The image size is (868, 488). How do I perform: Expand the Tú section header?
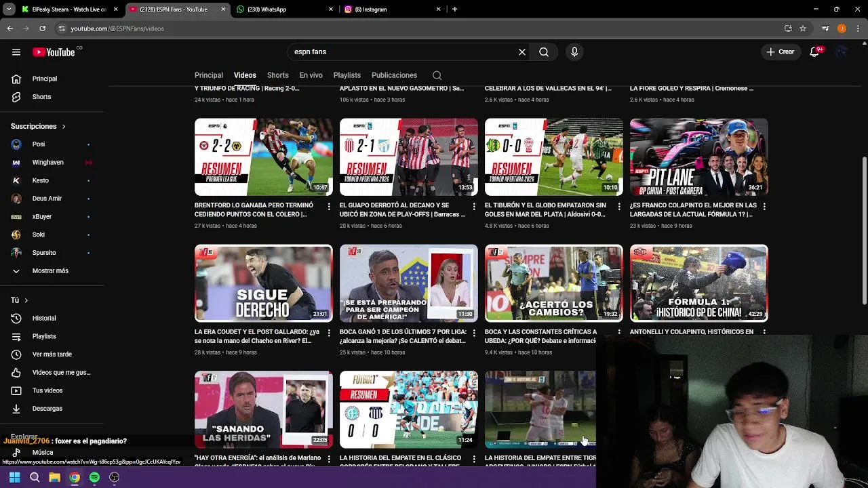19,300
